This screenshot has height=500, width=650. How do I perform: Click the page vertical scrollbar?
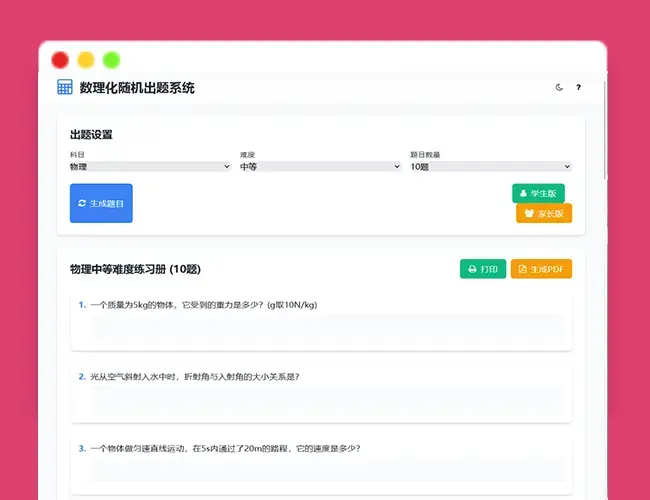tap(605, 131)
